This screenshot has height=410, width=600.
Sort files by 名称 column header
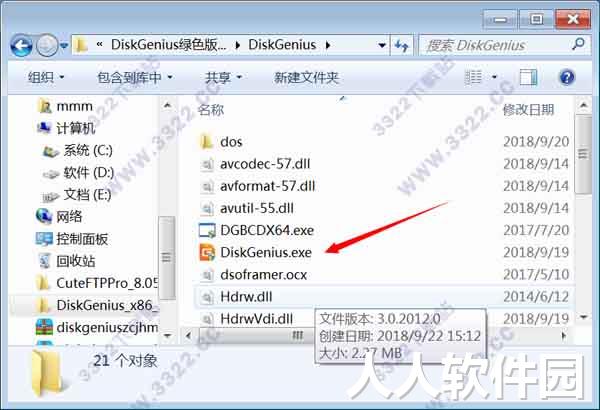pos(210,110)
